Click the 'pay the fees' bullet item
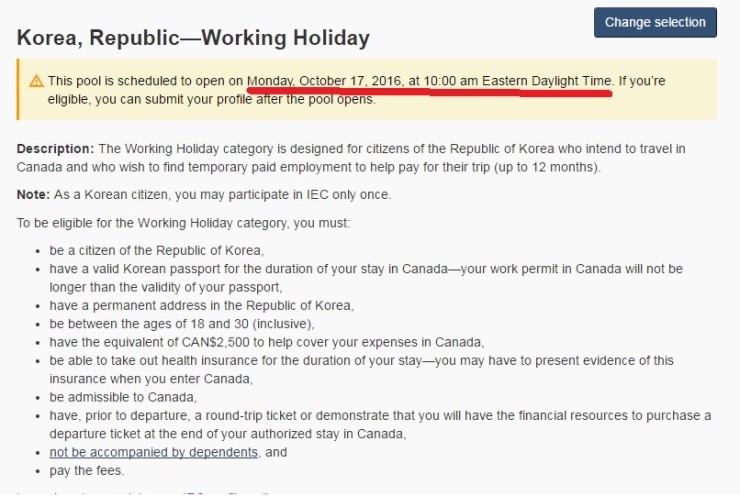Image resolution: width=740 pixels, height=496 pixels. coord(86,471)
